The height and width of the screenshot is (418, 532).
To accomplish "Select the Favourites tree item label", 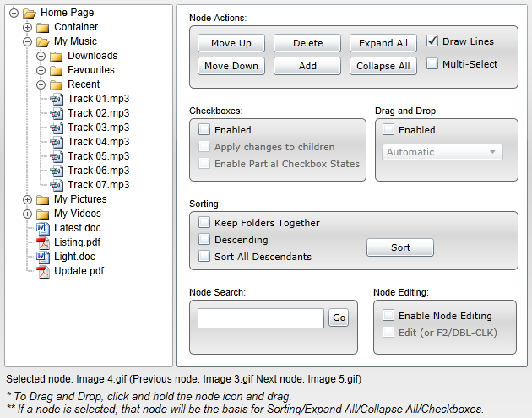I will [x=91, y=70].
